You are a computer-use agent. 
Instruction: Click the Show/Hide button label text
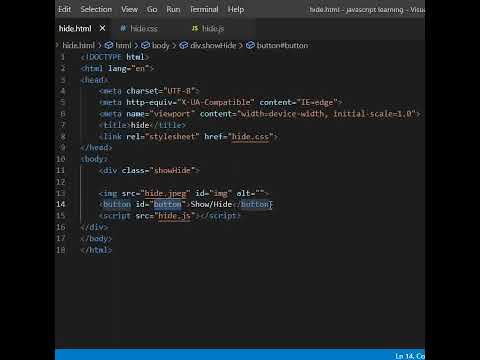click(211, 204)
